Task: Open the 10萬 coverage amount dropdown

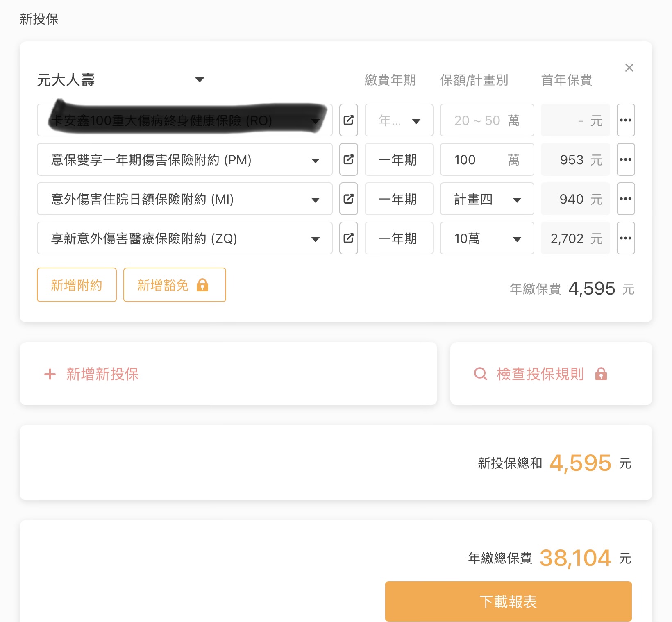Action: (487, 238)
